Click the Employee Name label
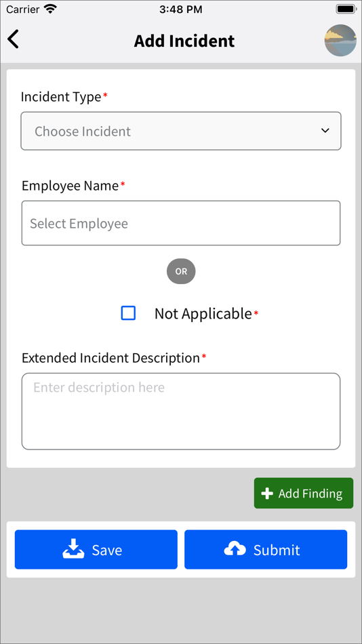Screen dimensions: 362x644 point(71,186)
